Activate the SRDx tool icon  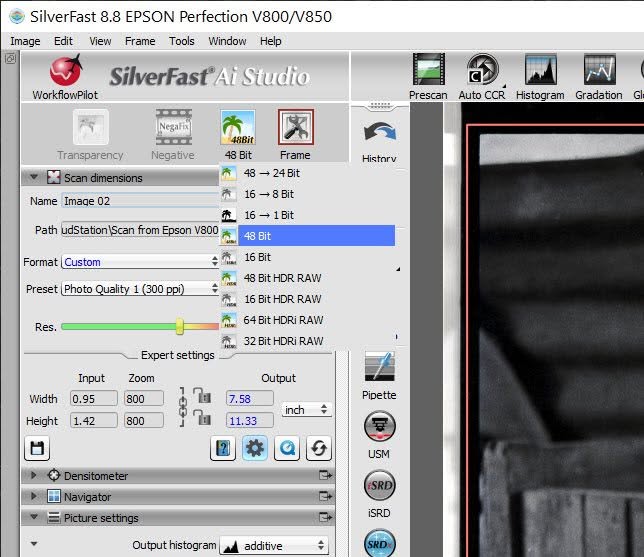(380, 543)
